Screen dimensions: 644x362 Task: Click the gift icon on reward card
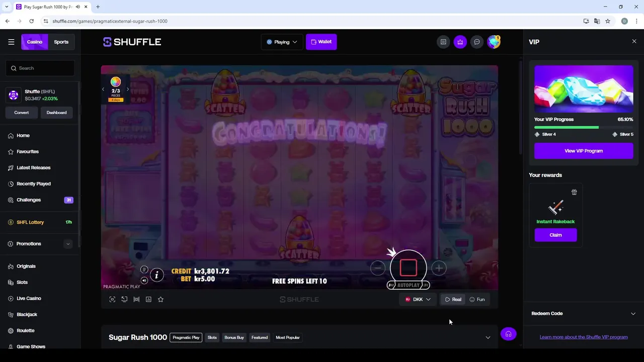(x=574, y=192)
